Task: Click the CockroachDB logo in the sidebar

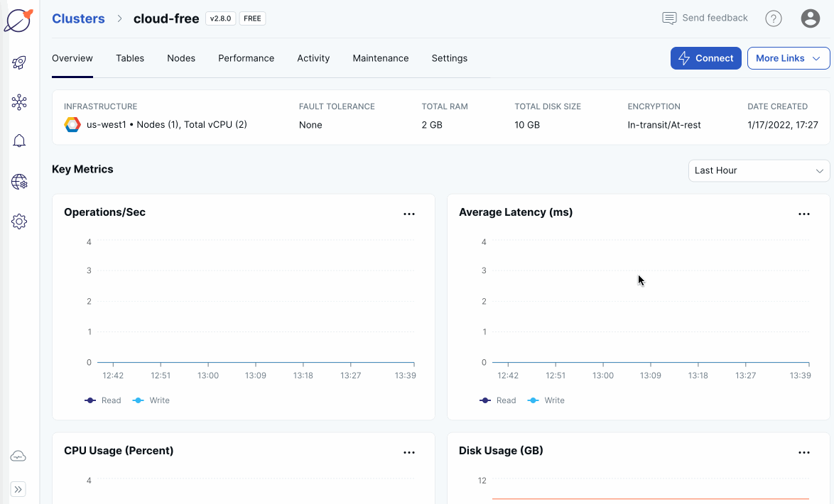Action: pyautogui.click(x=18, y=20)
